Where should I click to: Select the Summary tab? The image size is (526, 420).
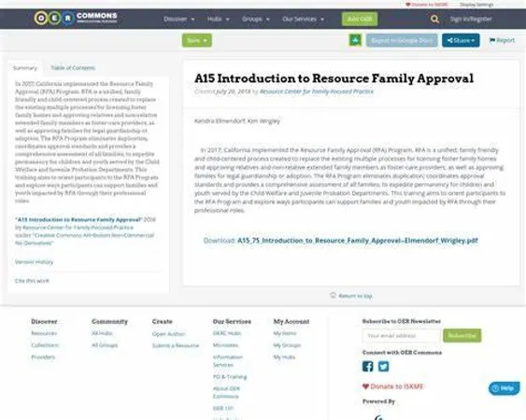pyautogui.click(x=25, y=68)
